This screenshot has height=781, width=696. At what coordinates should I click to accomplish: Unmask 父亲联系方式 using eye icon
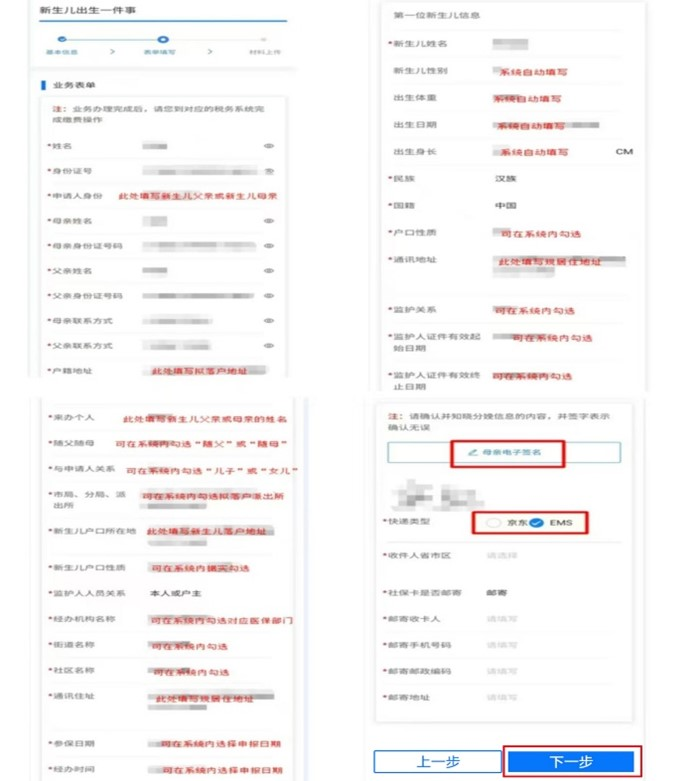pos(269,345)
